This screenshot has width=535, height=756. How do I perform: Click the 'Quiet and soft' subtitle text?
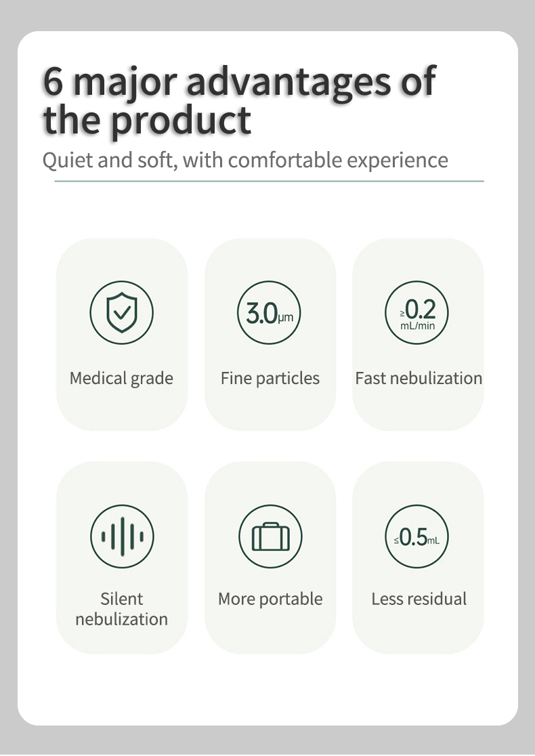coord(245,160)
